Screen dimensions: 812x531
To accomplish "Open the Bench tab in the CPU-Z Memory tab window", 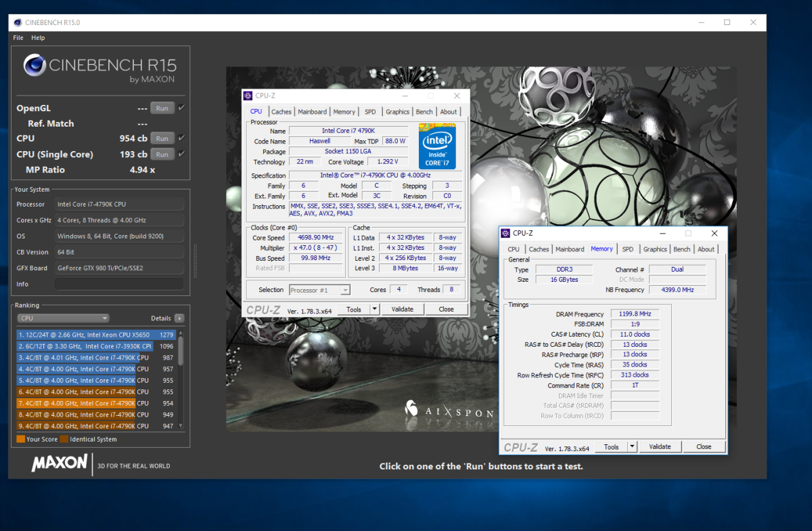I will pos(682,249).
